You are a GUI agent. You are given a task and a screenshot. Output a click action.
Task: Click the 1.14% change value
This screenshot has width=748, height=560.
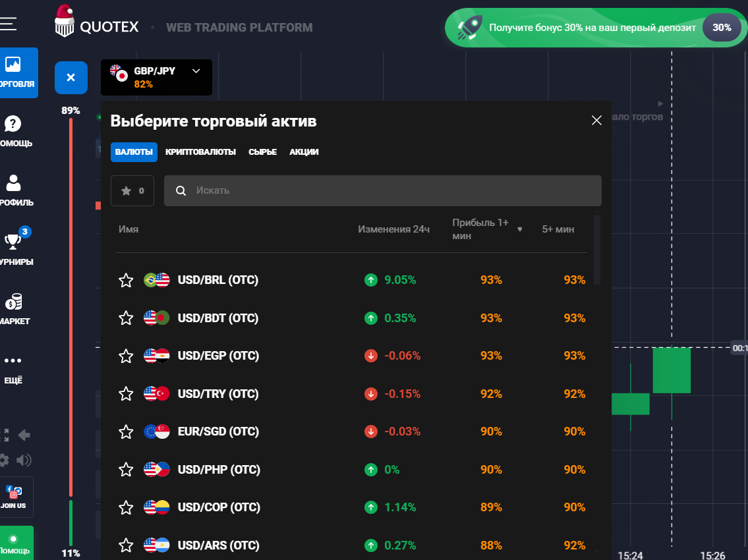400,507
